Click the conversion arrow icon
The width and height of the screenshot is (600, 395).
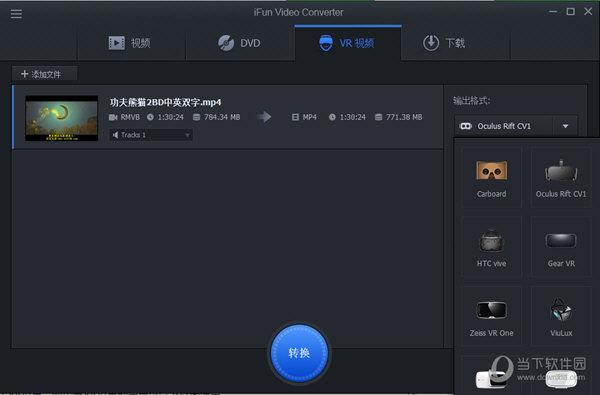[264, 117]
